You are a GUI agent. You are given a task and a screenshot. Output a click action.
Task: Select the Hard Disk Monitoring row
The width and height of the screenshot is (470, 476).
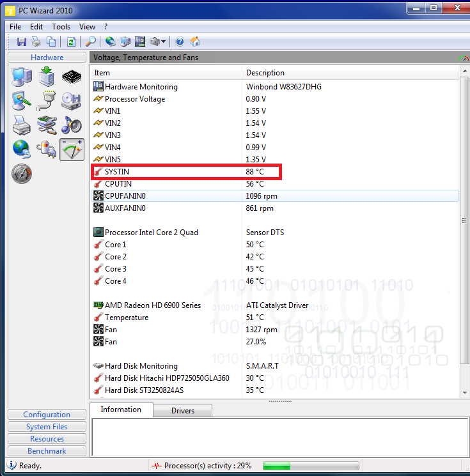[x=275, y=366]
